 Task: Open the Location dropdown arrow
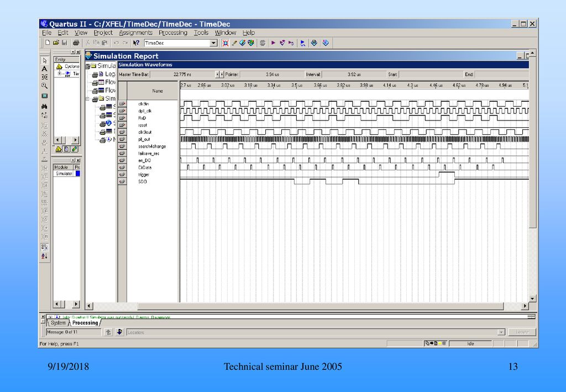[501, 332]
